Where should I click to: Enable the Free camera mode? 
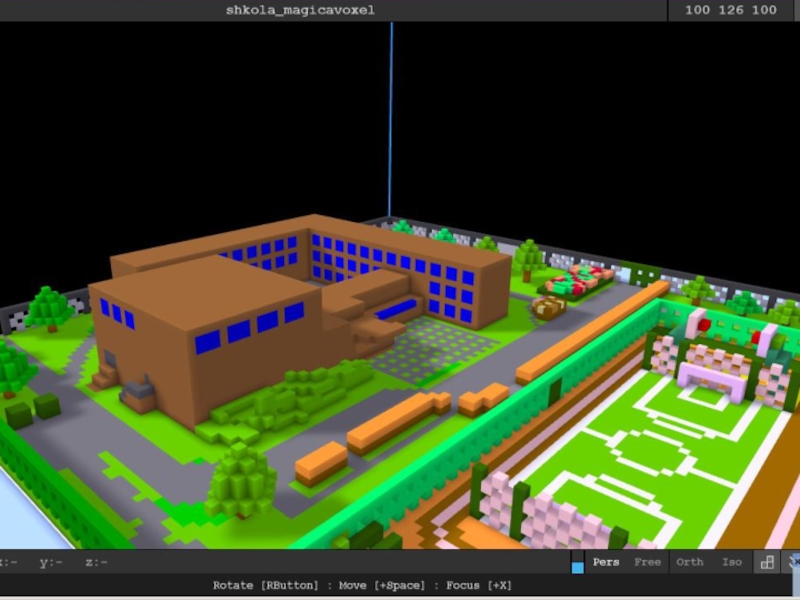647,562
